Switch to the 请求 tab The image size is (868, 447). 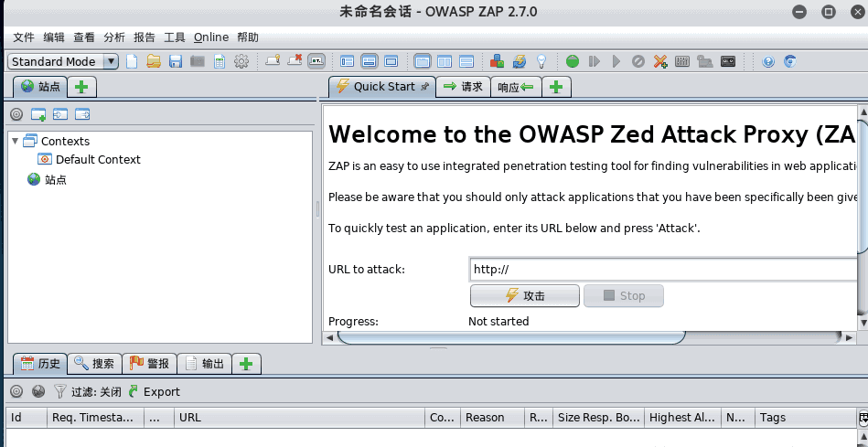tap(464, 87)
